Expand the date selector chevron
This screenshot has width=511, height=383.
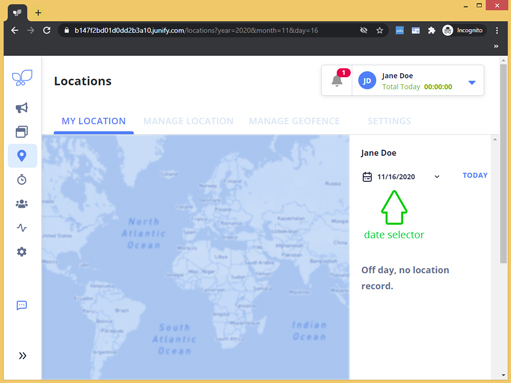pos(437,177)
